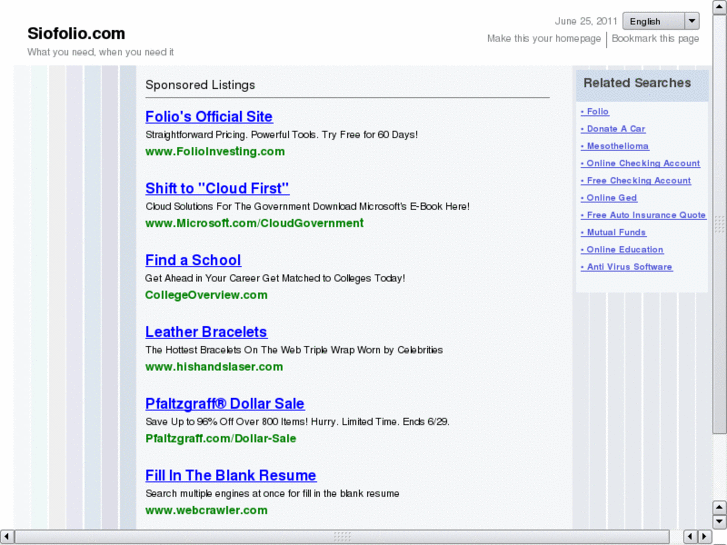This screenshot has height=545, width=727.
Task: Select Online Checking Account related search
Action: (x=640, y=163)
